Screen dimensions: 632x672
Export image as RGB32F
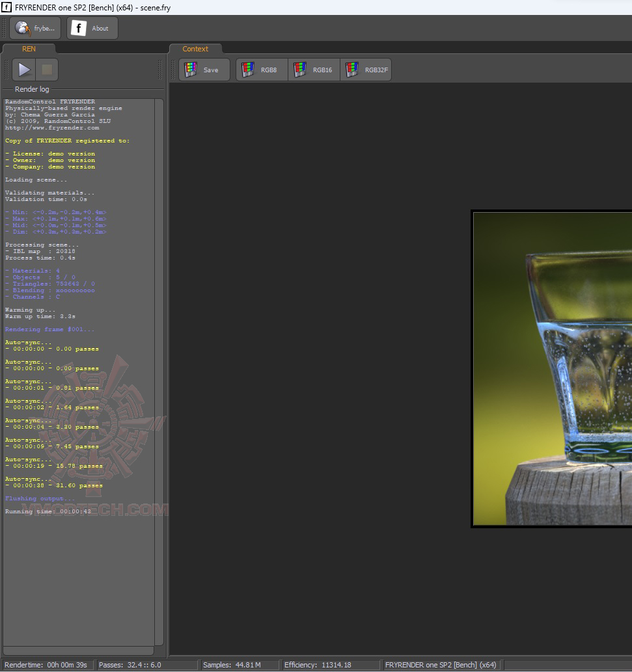tap(366, 70)
